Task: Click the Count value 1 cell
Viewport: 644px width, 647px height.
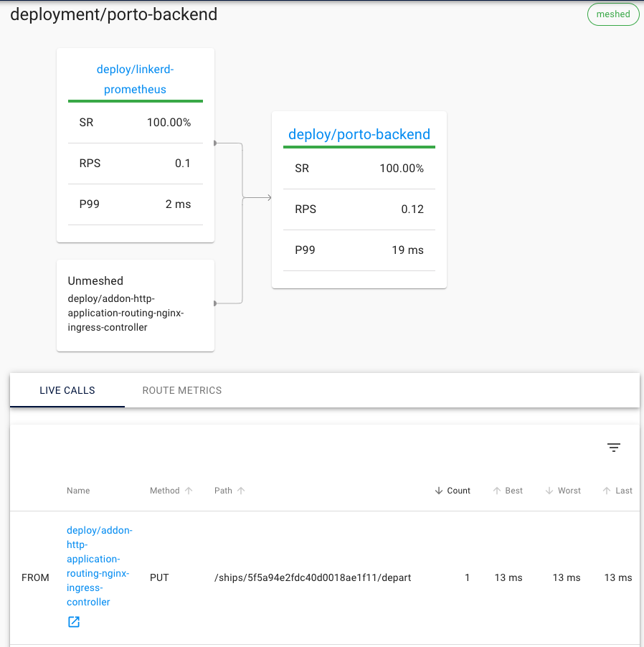Action: tap(468, 577)
